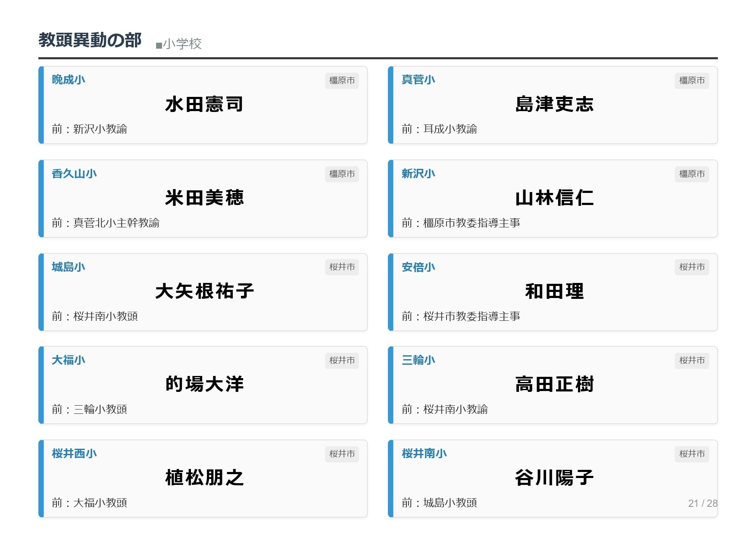
Task: Select the name 島津吏志
Action: [554, 105]
